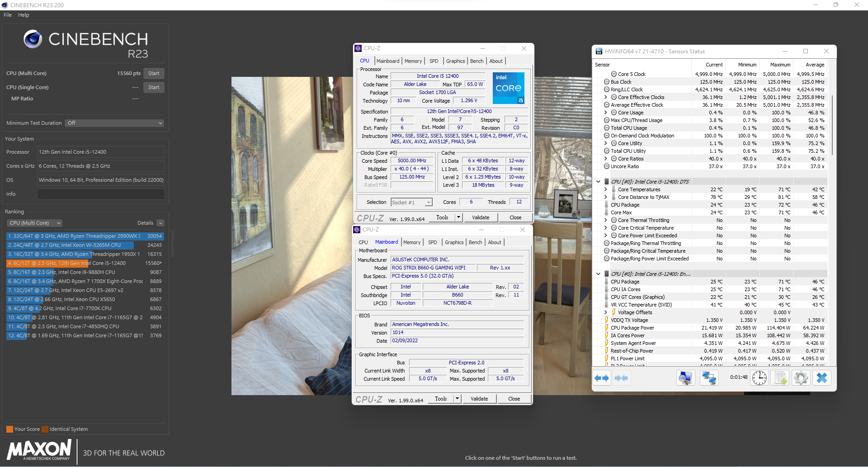Click the Info text field in Cinebench
The width and height of the screenshot is (868, 467).
(101, 194)
